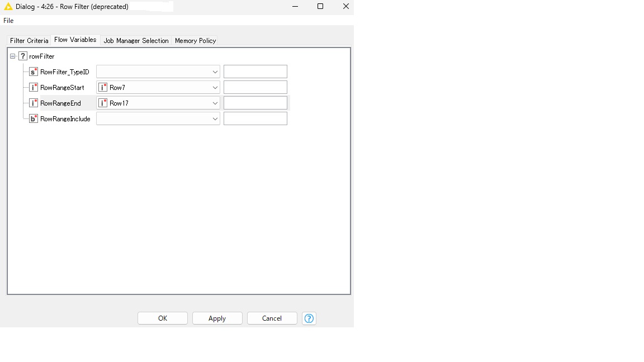644x362 pixels.
Task: Click the integer icon inside the Row7 combo box
Action: pos(103,87)
